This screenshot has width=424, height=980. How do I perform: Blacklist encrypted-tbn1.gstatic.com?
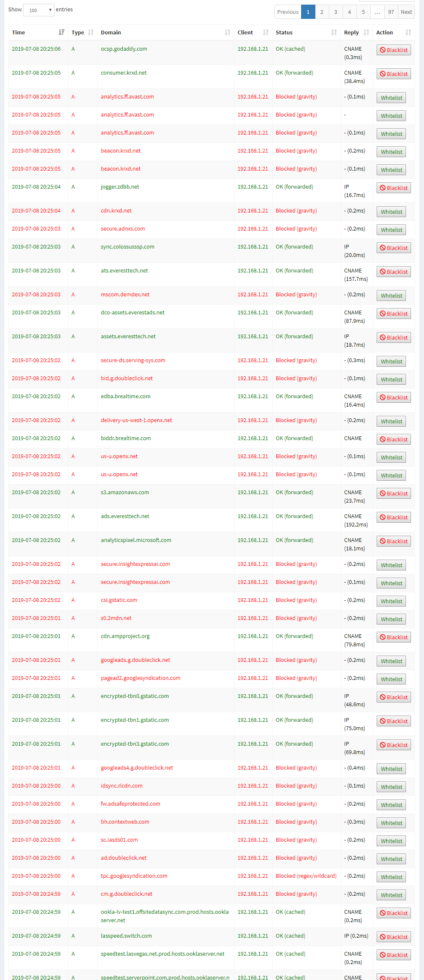[393, 721]
